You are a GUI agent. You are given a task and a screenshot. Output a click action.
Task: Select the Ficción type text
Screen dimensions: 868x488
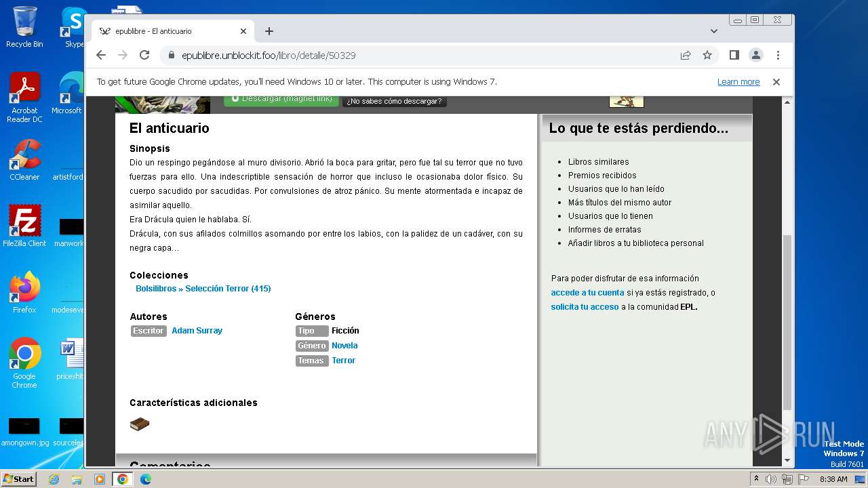345,331
